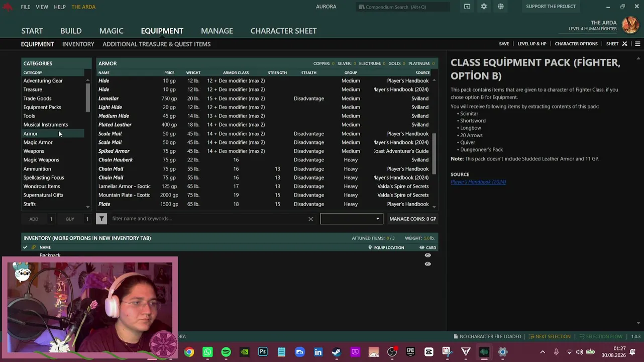Viewport: 644px width, 362px height.
Task: Toggle the Card eye icon in inventory header
Action: pos(422,247)
